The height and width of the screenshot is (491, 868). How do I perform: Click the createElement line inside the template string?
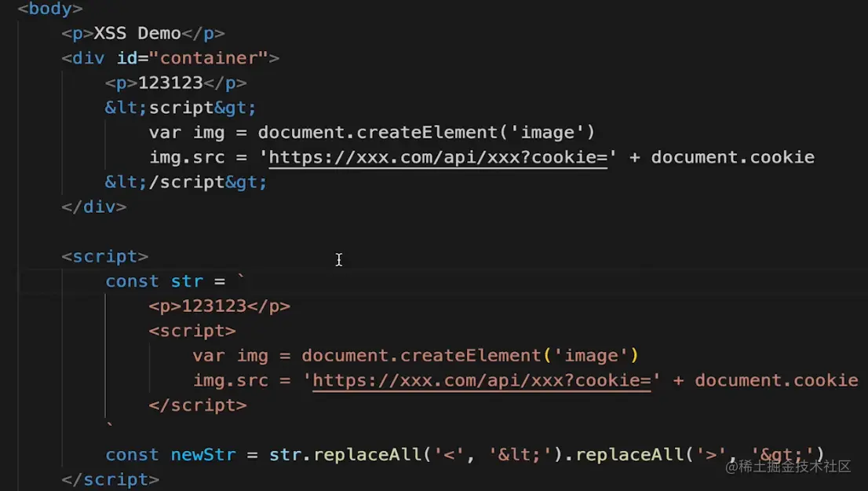[x=416, y=356]
